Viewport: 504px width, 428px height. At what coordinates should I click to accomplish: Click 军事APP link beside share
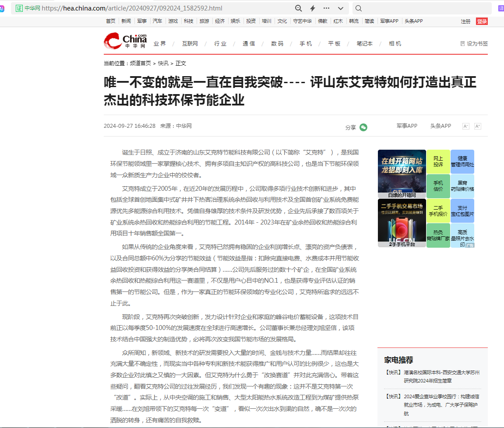click(x=407, y=126)
